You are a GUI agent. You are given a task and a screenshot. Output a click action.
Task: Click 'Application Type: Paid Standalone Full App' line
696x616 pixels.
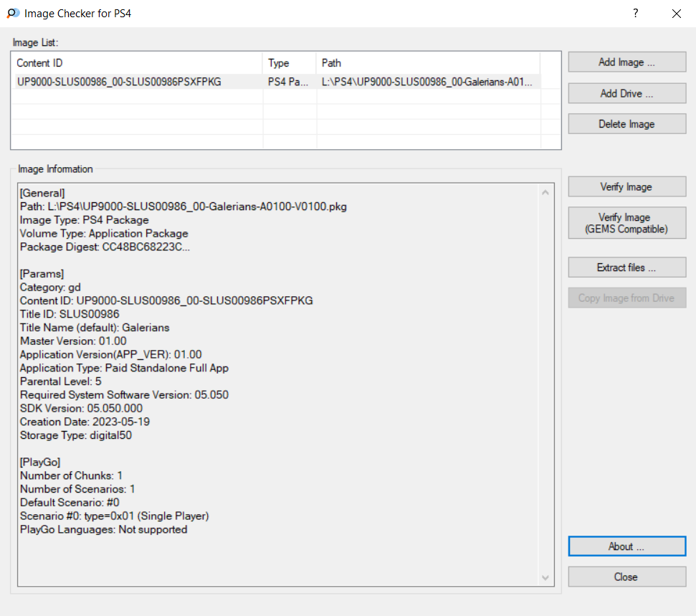coord(124,368)
